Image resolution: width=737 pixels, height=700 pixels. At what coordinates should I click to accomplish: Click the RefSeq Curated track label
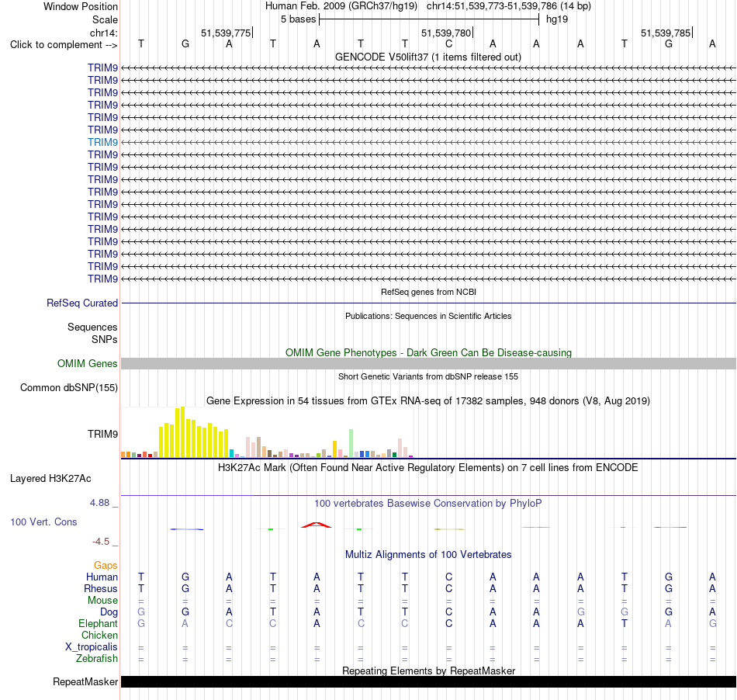click(x=81, y=303)
